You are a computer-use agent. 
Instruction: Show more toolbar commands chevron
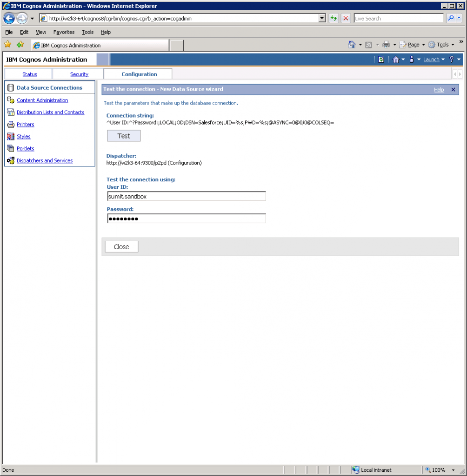pos(461,41)
